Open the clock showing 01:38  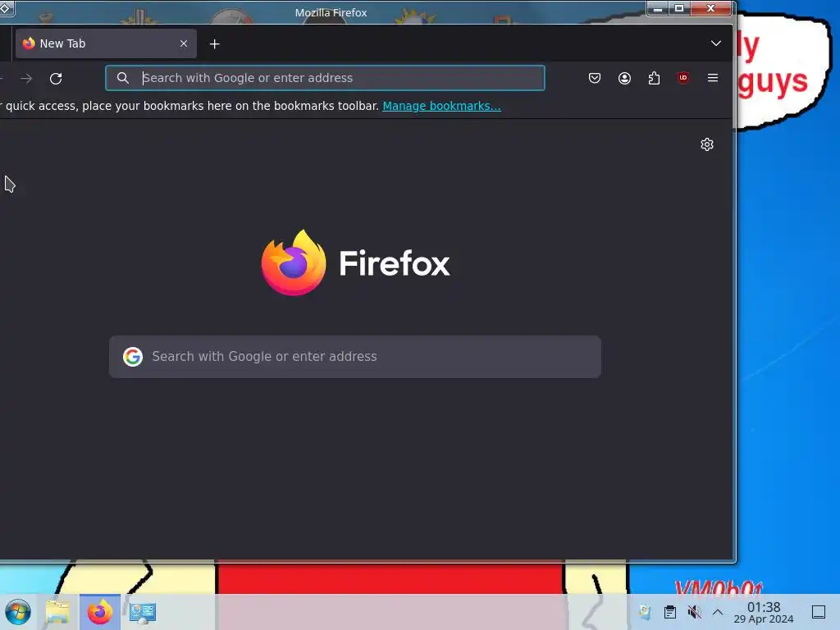point(764,612)
